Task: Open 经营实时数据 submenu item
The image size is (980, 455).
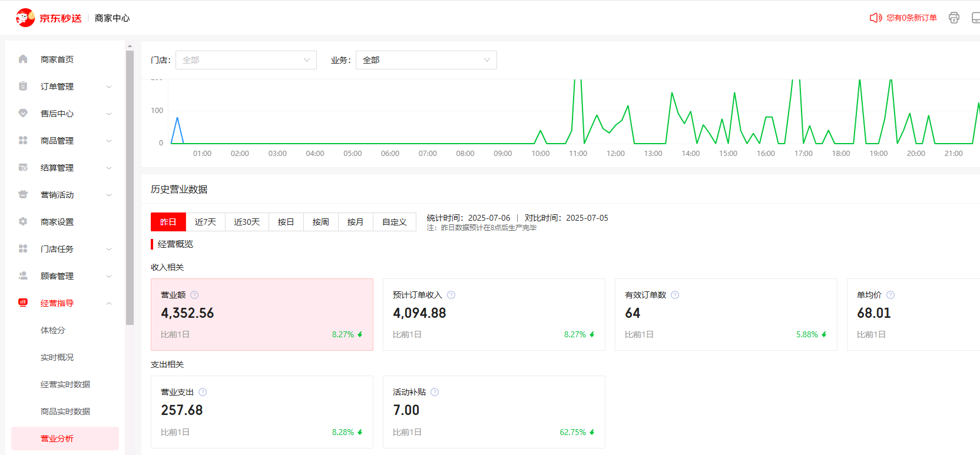Action: [65, 384]
